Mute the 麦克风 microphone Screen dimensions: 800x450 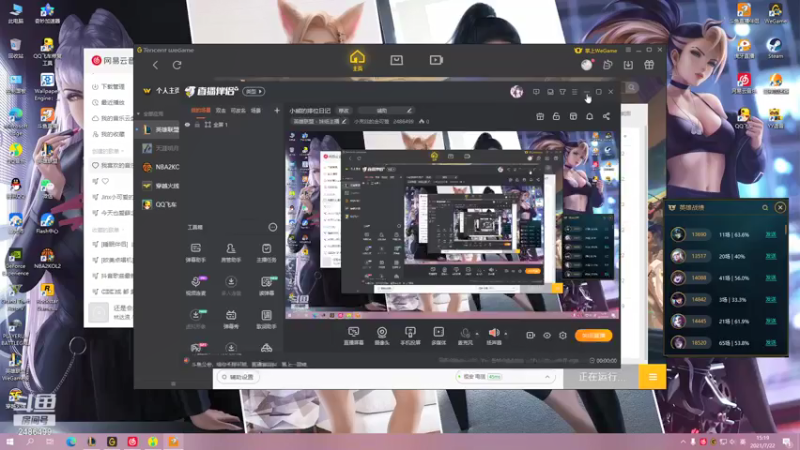[465, 336]
